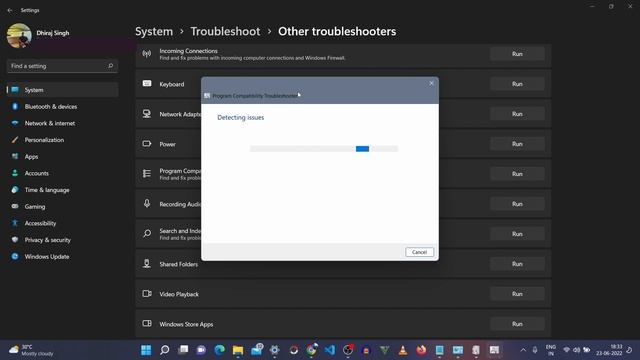Screen dimensions: 640x360
Task: Click the volume speaker tray icon
Action: click(x=576, y=350)
